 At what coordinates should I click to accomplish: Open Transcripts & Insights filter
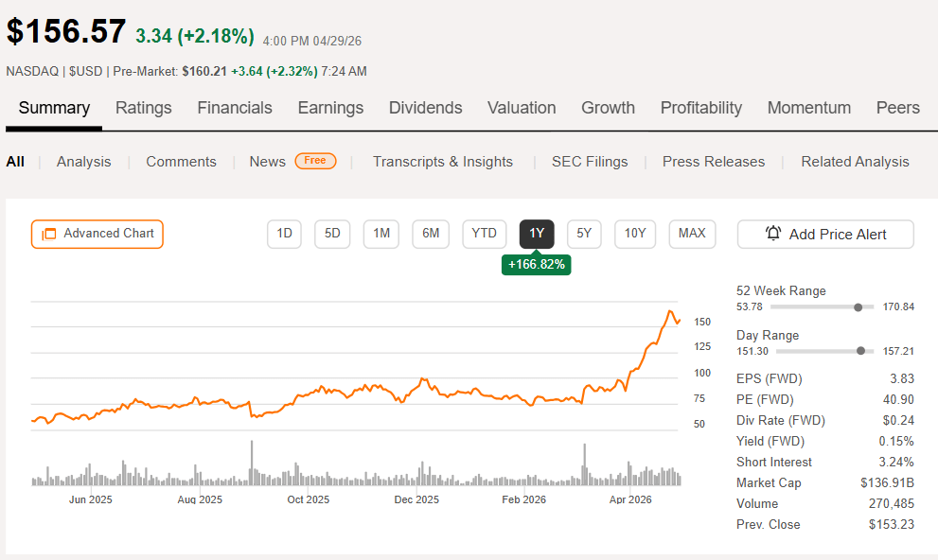tap(443, 162)
